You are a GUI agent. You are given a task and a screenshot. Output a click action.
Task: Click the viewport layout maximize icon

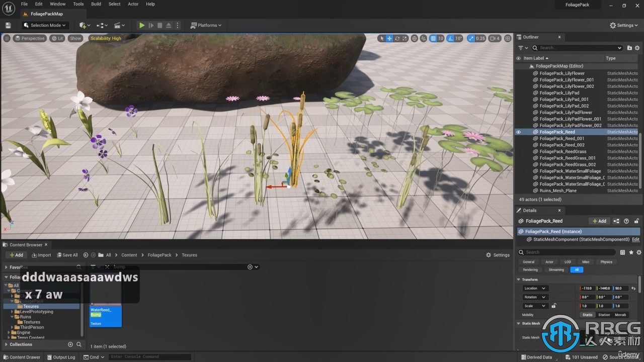[507, 38]
